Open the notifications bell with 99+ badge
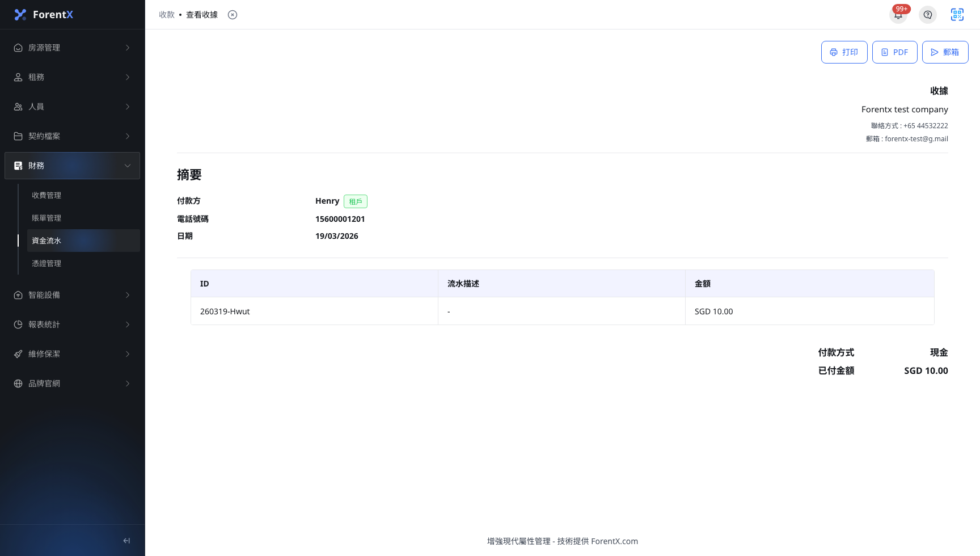Viewport: 980px width, 556px height. [898, 15]
